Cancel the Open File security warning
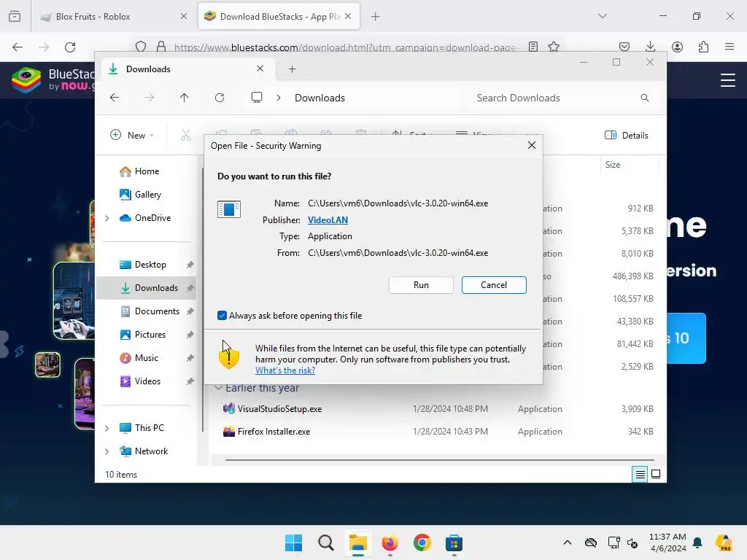Viewport: 747px width, 560px height. [x=494, y=285]
